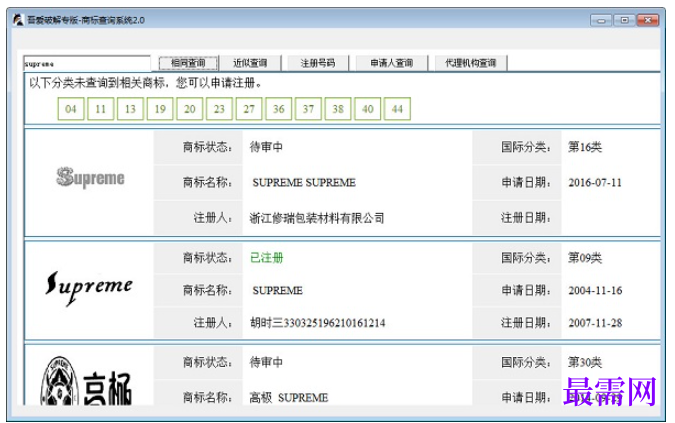The height and width of the screenshot is (423, 675).
Task: Maximize the 商标查询系统2.0 window
Action: [624, 20]
